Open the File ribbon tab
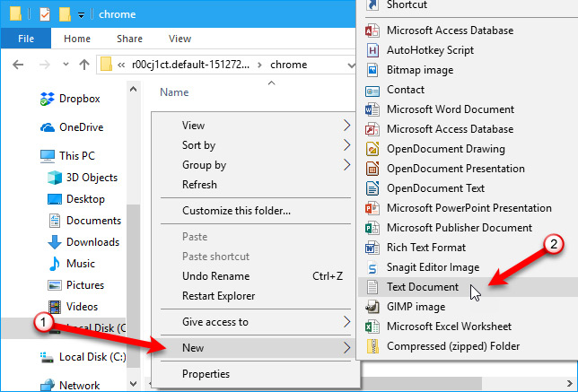This screenshot has width=578, height=392. (x=26, y=39)
